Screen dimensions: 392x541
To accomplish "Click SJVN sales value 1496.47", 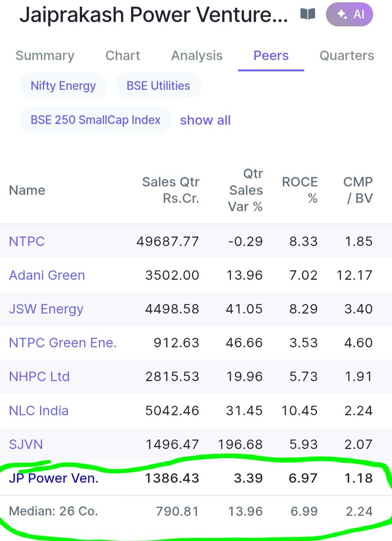I will pos(172,444).
